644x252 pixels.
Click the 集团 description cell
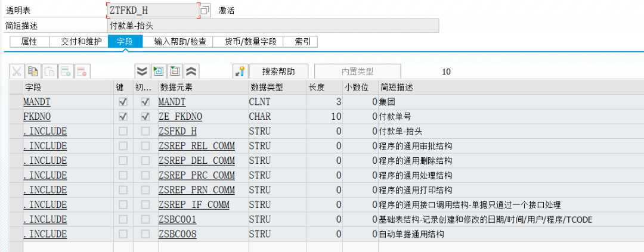tap(511, 102)
